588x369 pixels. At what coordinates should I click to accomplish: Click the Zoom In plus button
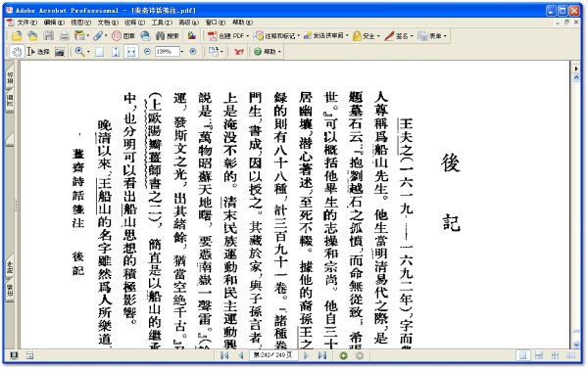pyautogui.click(x=193, y=52)
